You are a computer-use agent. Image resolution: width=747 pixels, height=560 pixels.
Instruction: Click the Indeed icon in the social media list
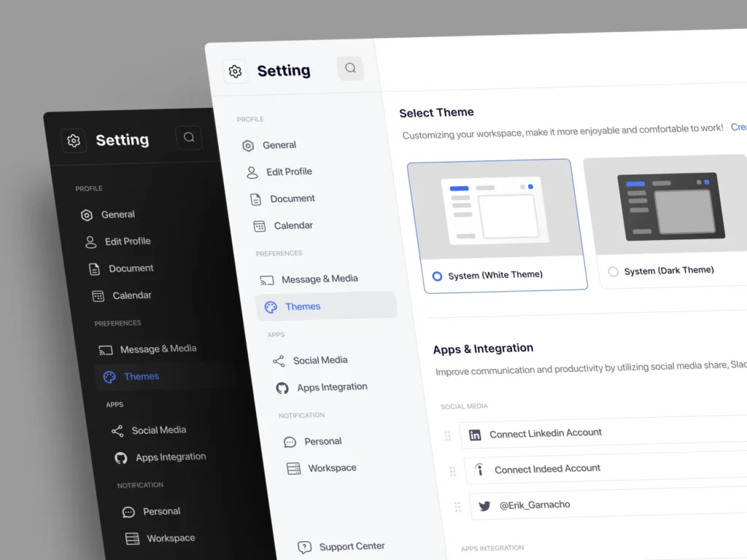coord(479,470)
